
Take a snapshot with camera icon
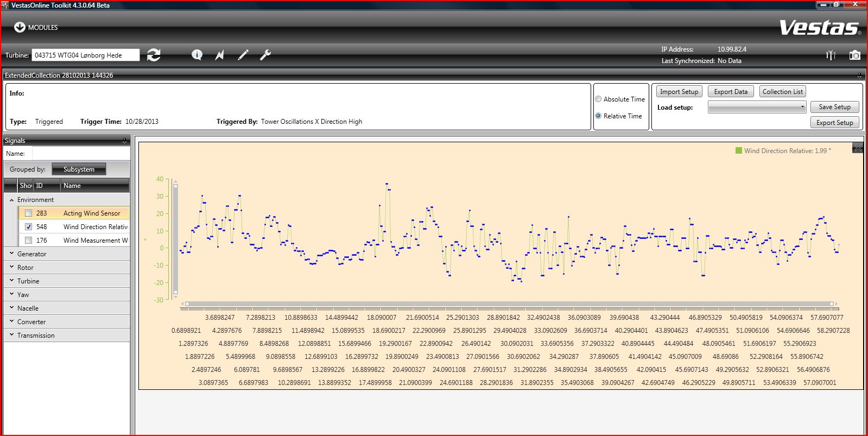tap(854, 55)
